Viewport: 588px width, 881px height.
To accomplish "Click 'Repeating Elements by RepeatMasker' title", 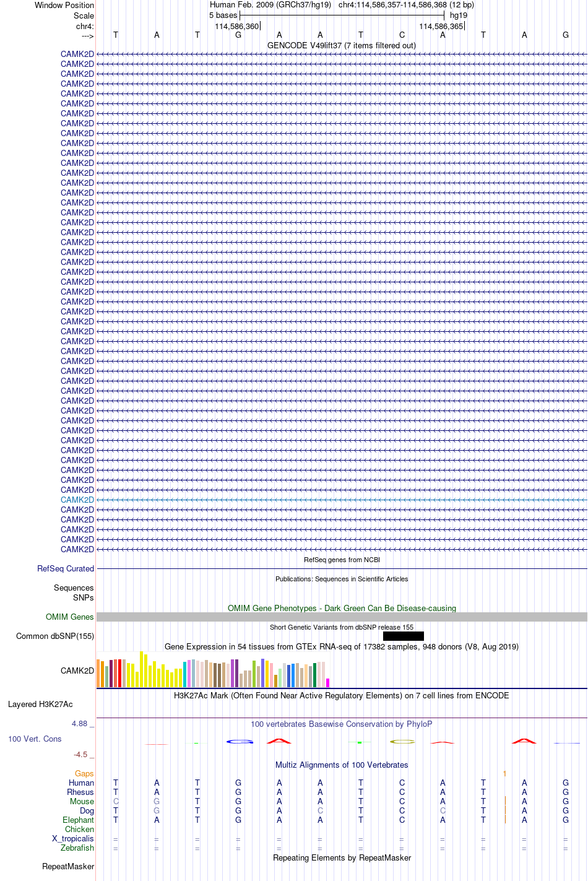I will 342,857.
